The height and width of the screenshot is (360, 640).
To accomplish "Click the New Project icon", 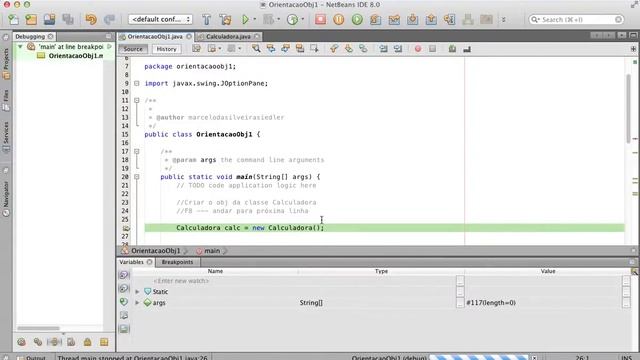I will coord(31,19).
